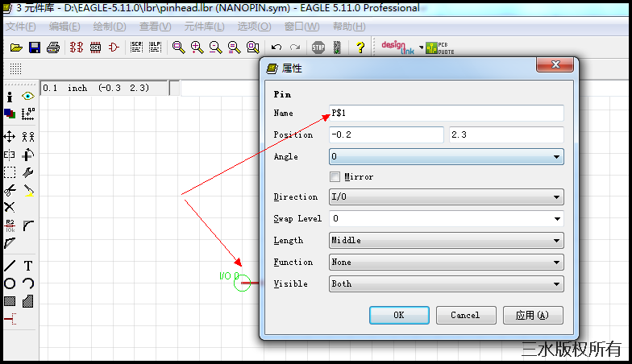This screenshot has height=364, width=632.
Task: Enable the Mirror checkbox
Action: point(335,176)
